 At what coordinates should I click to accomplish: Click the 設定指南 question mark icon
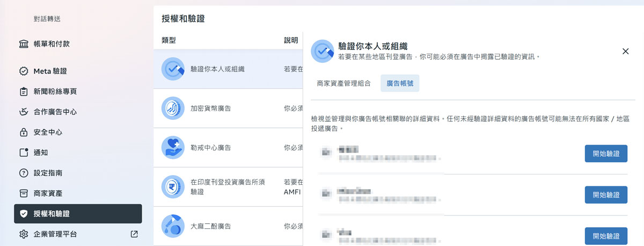tap(24, 173)
